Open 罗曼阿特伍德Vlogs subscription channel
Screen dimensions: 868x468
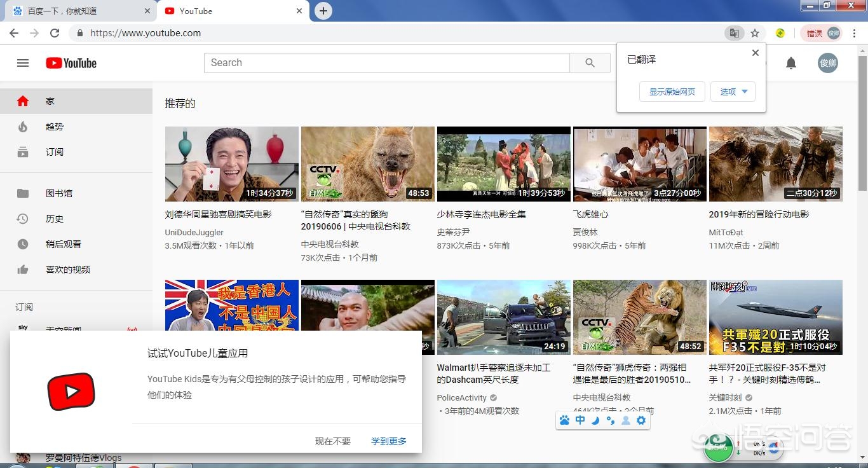point(76,458)
